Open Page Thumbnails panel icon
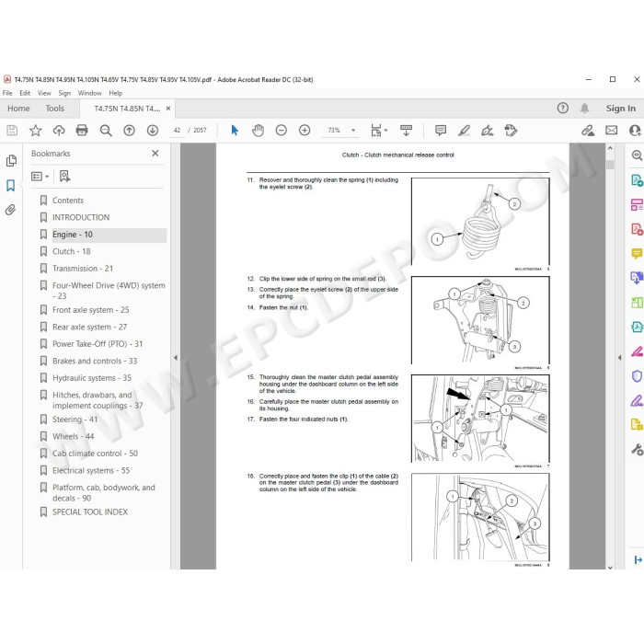The image size is (644, 644). point(11,161)
